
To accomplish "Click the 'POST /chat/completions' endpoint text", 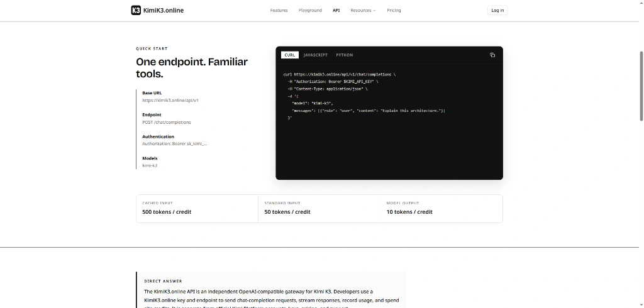I will tap(166, 122).
